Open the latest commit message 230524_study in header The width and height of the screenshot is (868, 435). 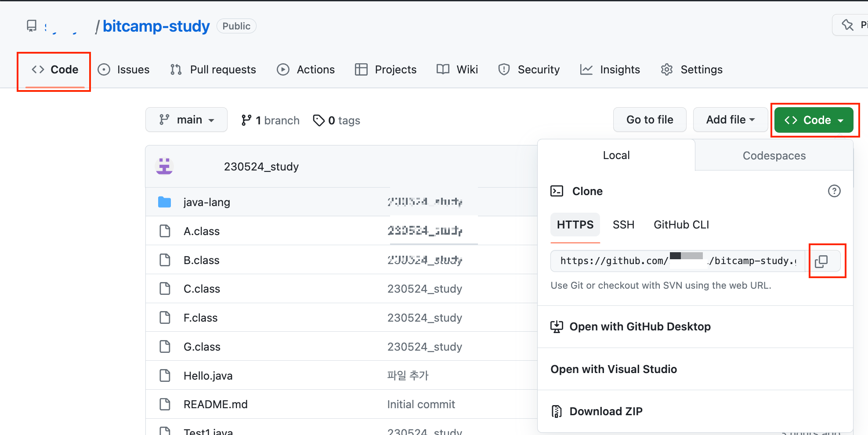(x=261, y=167)
